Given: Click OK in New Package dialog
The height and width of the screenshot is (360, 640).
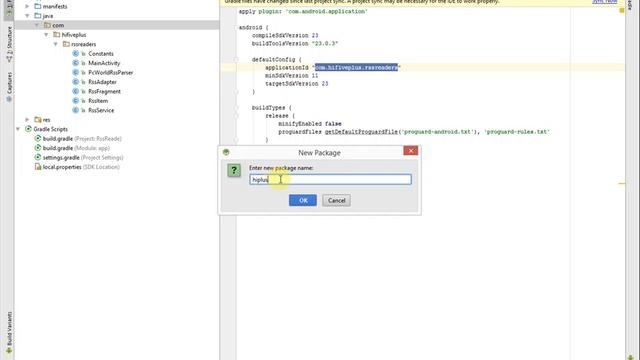Looking at the screenshot, I should click(302, 200).
